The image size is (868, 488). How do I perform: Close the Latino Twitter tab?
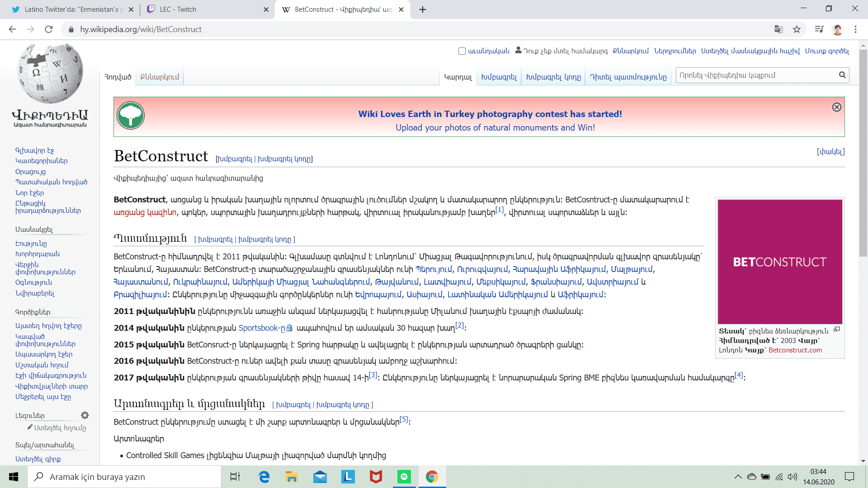131,9
